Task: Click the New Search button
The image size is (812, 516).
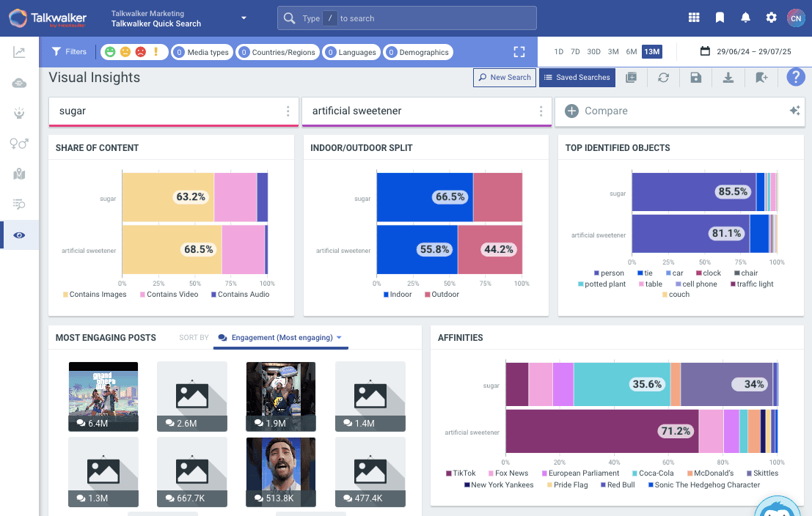Action: tap(504, 78)
